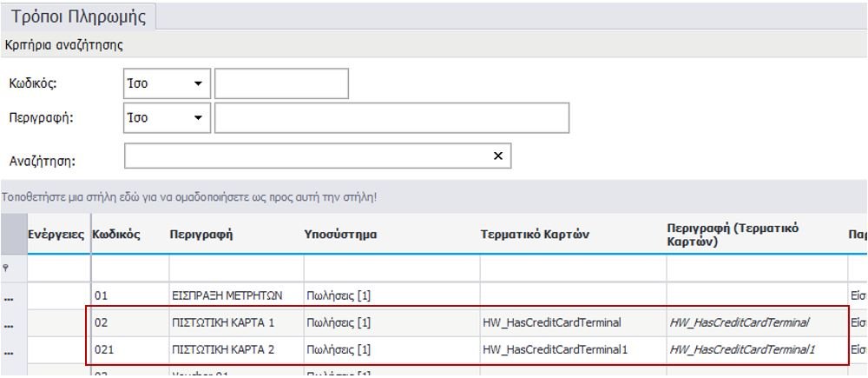Click the Ενέργειες column header

pyautogui.click(x=56, y=235)
